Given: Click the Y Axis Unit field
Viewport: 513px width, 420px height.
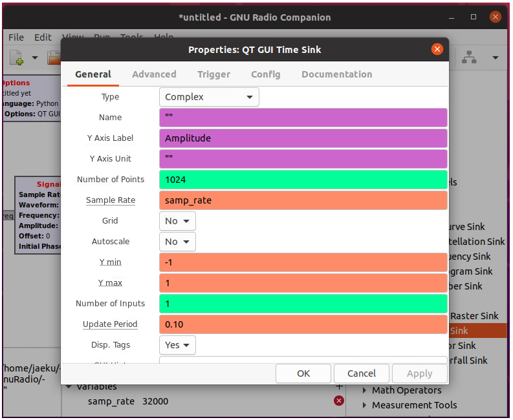Looking at the screenshot, I should [303, 159].
